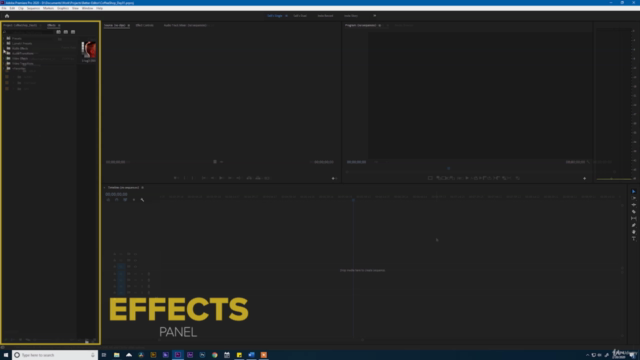Image resolution: width=640 pixels, height=360 pixels.
Task: Click Program monitor playhead scrubber
Action: pyautogui.click(x=448, y=168)
